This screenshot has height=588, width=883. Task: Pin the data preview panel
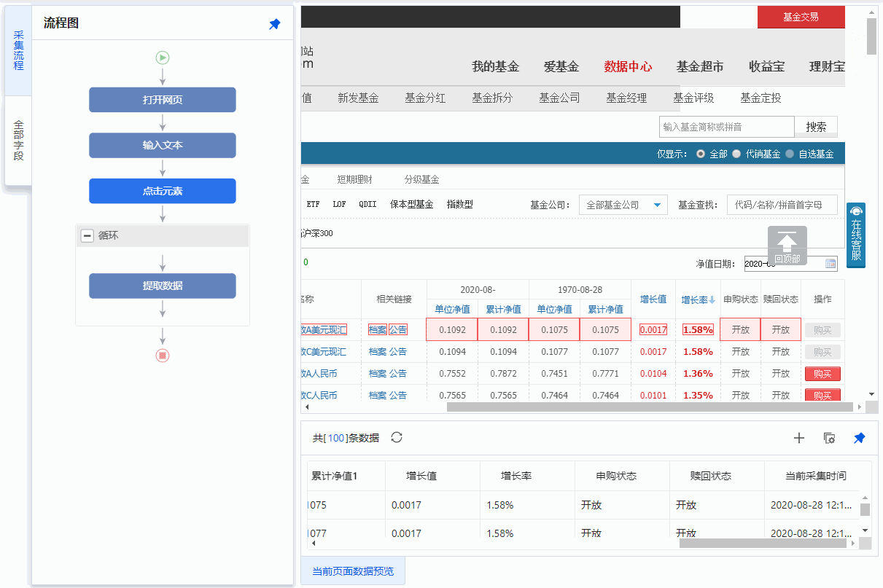859,438
